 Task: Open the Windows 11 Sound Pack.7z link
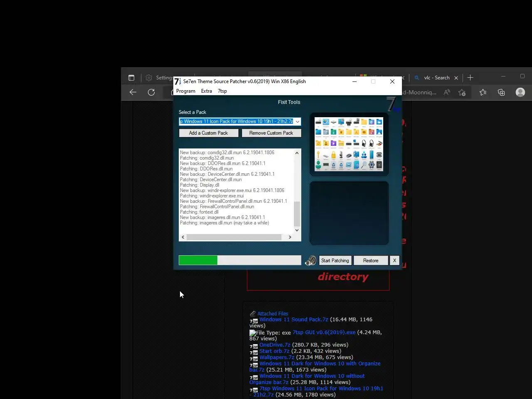pyautogui.click(x=294, y=320)
